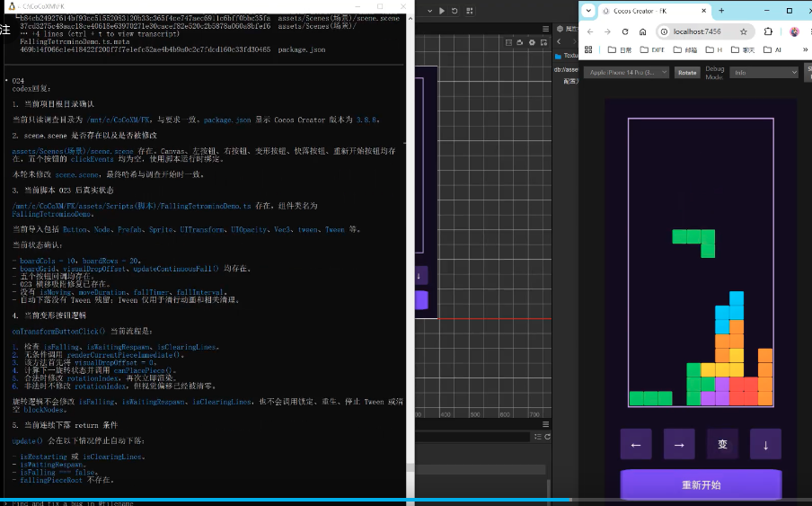Open the 聊天 bookmark folder
Image resolution: width=812 pixels, height=506 pixels.
[743, 49]
